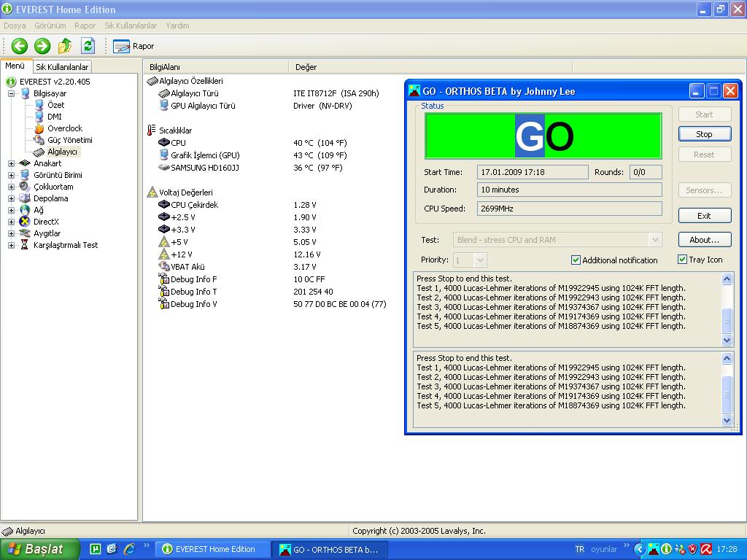
Task: Open the Rapor menu in menu bar
Action: [85, 26]
